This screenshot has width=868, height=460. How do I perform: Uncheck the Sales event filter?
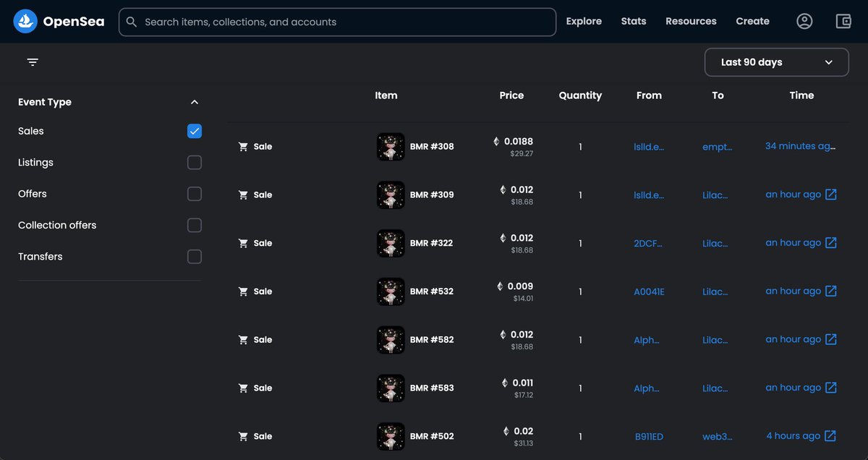pos(194,131)
